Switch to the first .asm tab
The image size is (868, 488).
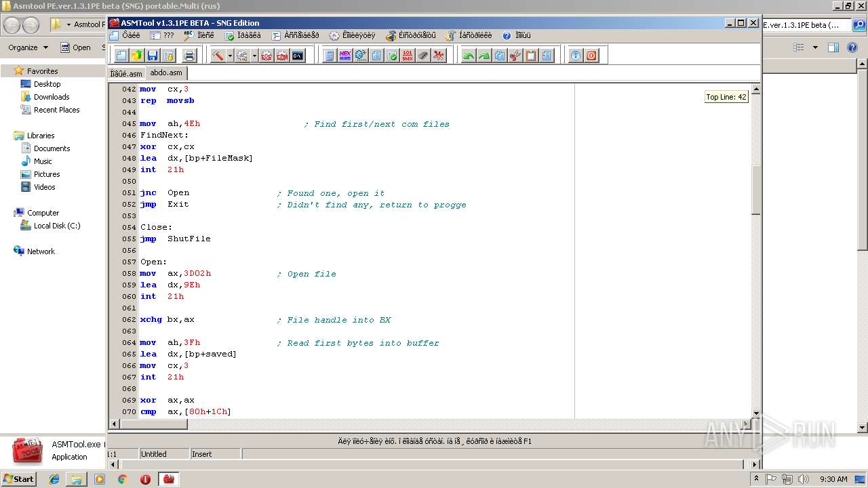[127, 73]
